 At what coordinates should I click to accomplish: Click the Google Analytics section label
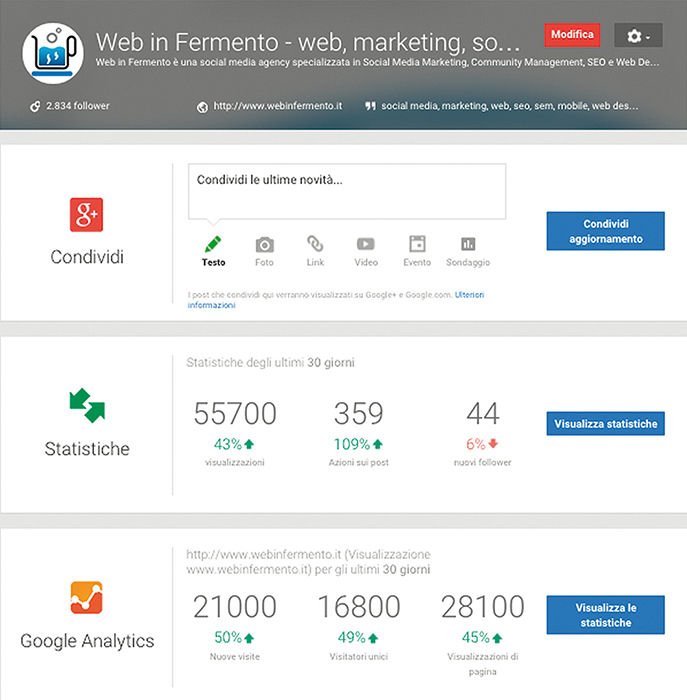click(87, 641)
